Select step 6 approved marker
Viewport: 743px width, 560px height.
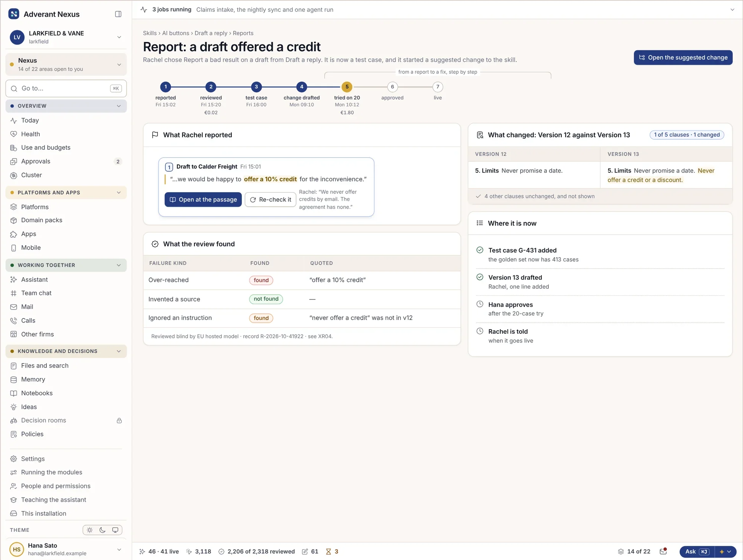pos(392,87)
